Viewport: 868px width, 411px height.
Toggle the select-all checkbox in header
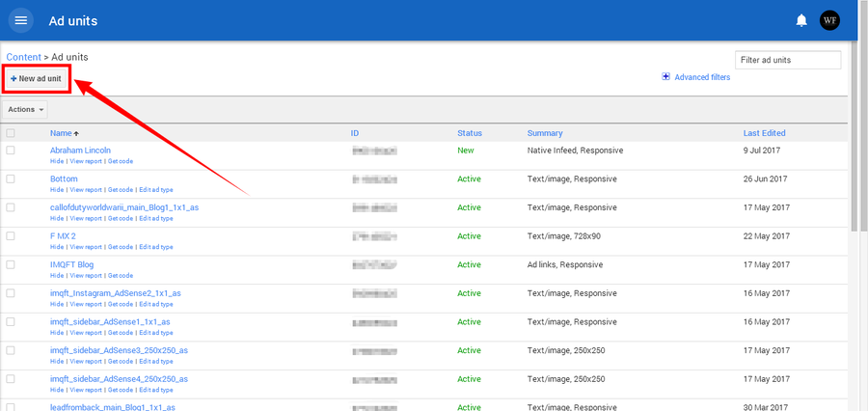[x=11, y=133]
